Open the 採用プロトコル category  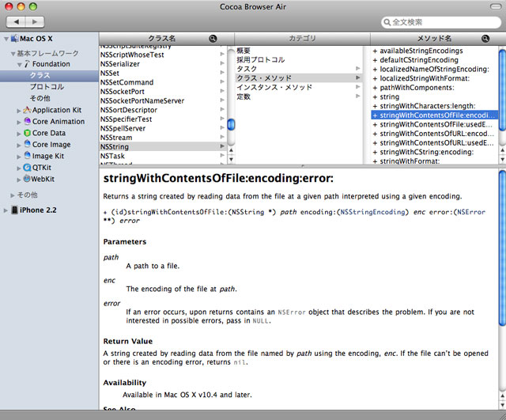[299, 60]
